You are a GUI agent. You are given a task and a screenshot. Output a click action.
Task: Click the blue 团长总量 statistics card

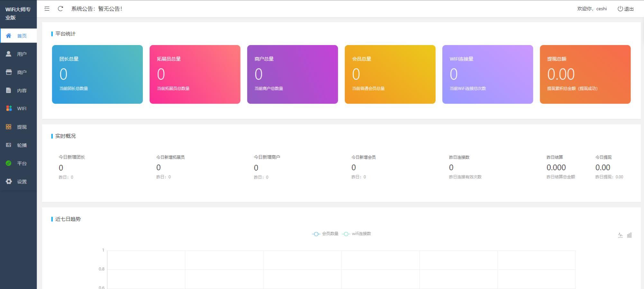97,74
